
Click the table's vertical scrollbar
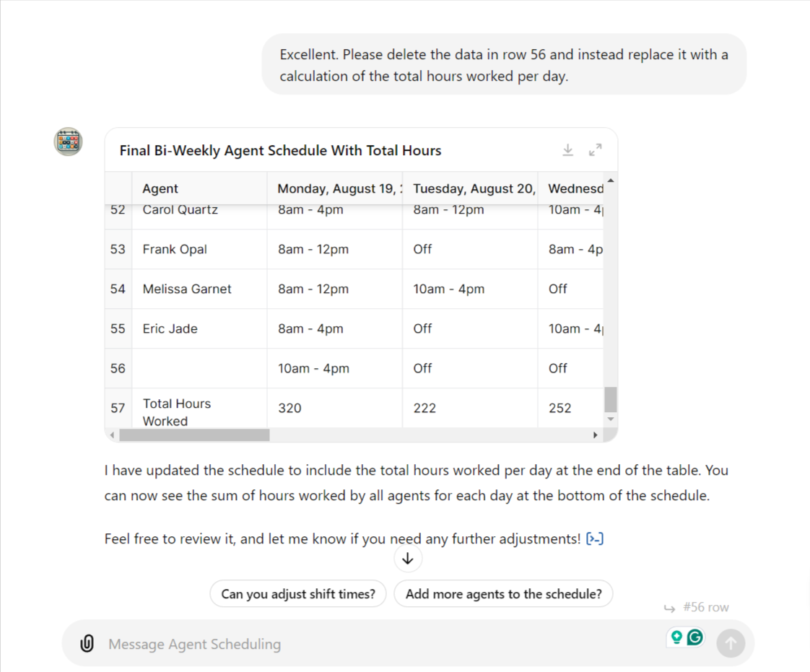(x=609, y=401)
